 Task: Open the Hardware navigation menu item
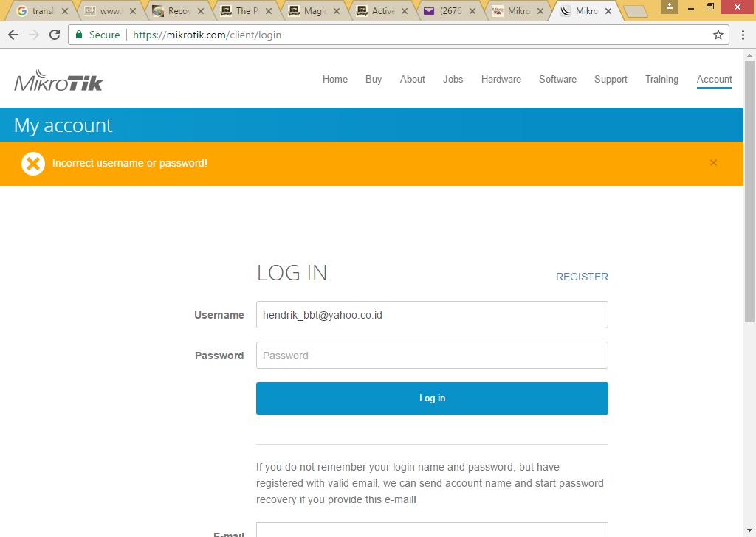pos(501,79)
